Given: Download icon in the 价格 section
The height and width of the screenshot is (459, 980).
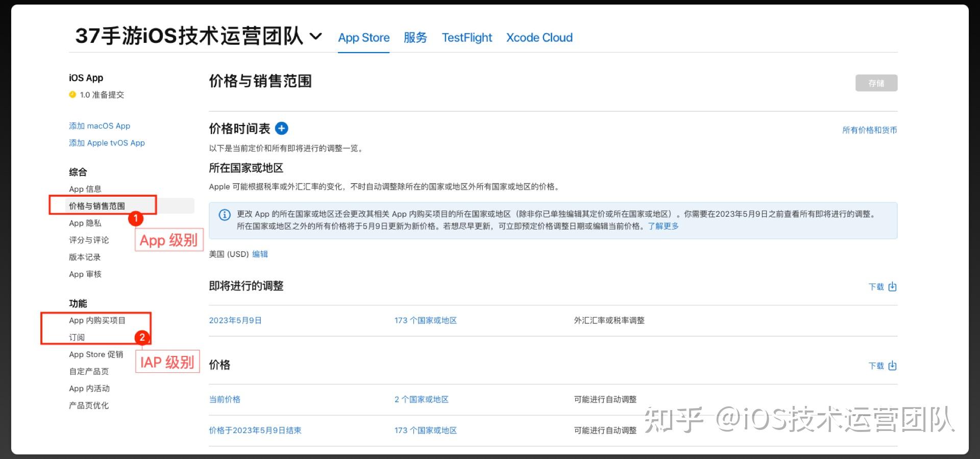Looking at the screenshot, I should pos(892,366).
